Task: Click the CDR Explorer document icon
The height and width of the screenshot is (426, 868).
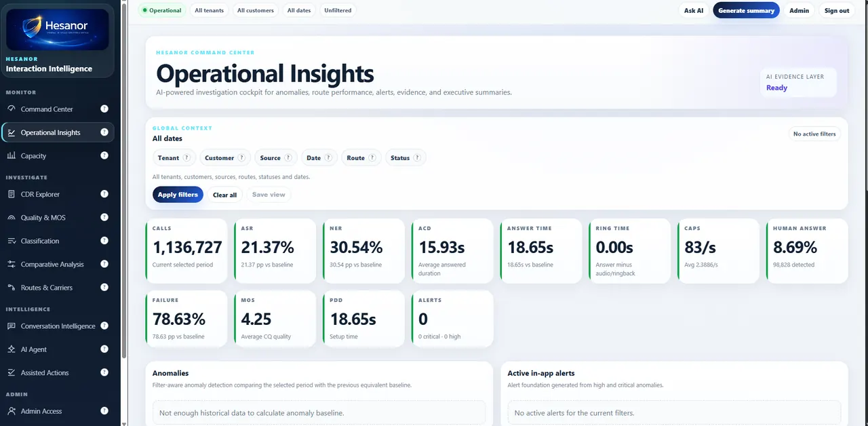Action: pos(12,194)
